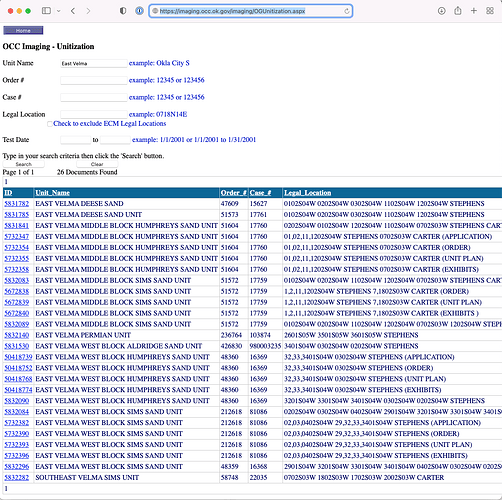Click order number 58748 cell

tap(234, 478)
